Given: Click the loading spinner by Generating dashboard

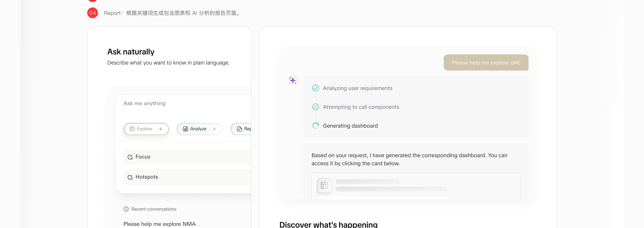Looking at the screenshot, I should pyautogui.click(x=315, y=126).
